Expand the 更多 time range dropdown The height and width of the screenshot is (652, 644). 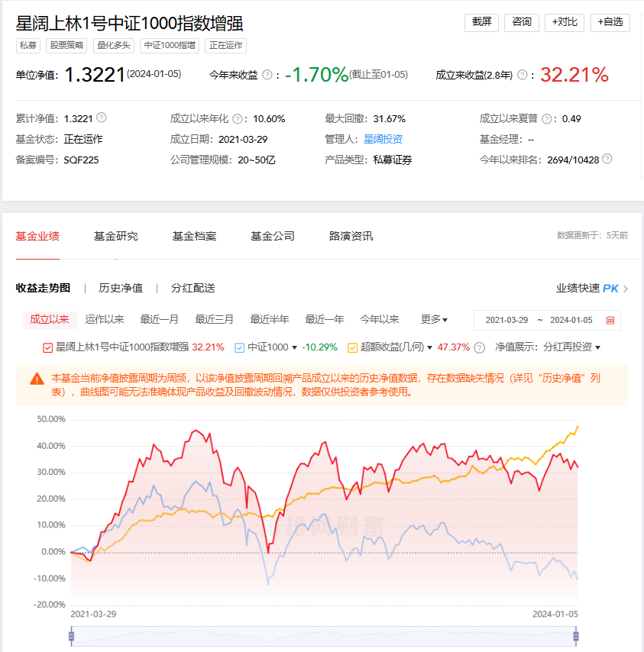(434, 320)
